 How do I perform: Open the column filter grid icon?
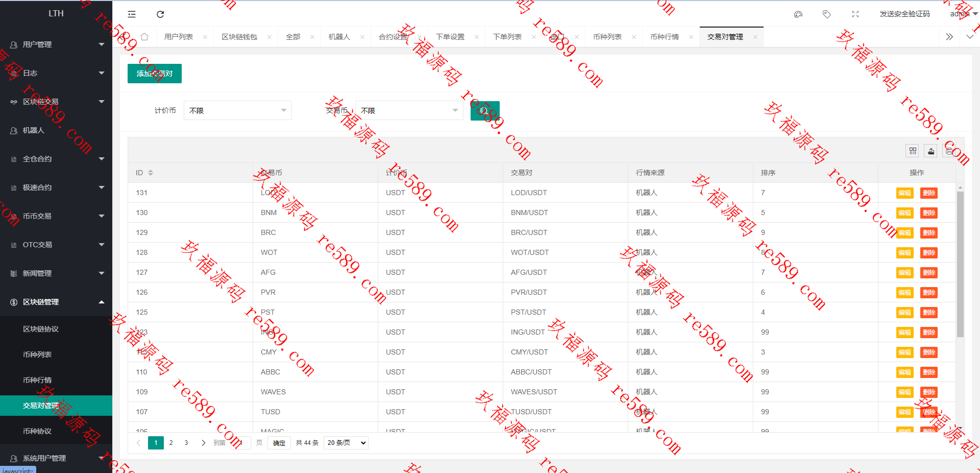pos(913,151)
